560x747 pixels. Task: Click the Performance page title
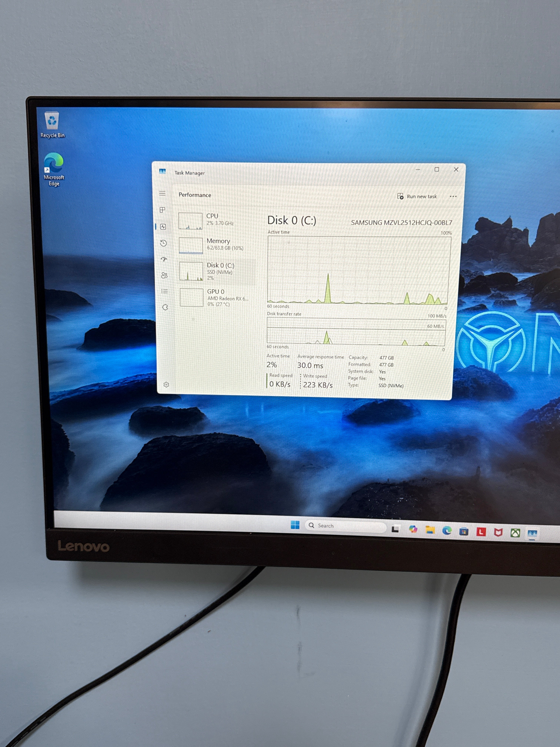[x=195, y=195]
